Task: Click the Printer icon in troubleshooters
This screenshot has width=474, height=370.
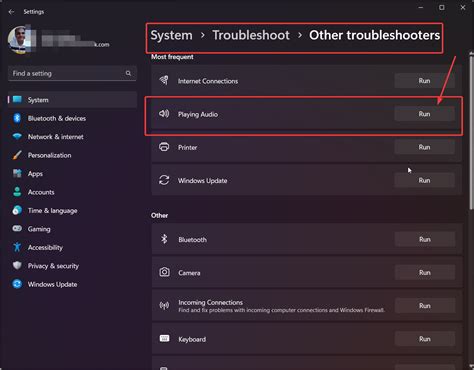Action: point(164,147)
